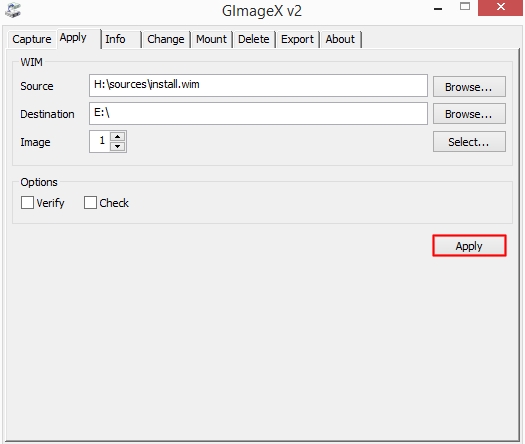Screen dimensions: 525x444
Task: Switch to the Mount tab
Action: point(211,39)
